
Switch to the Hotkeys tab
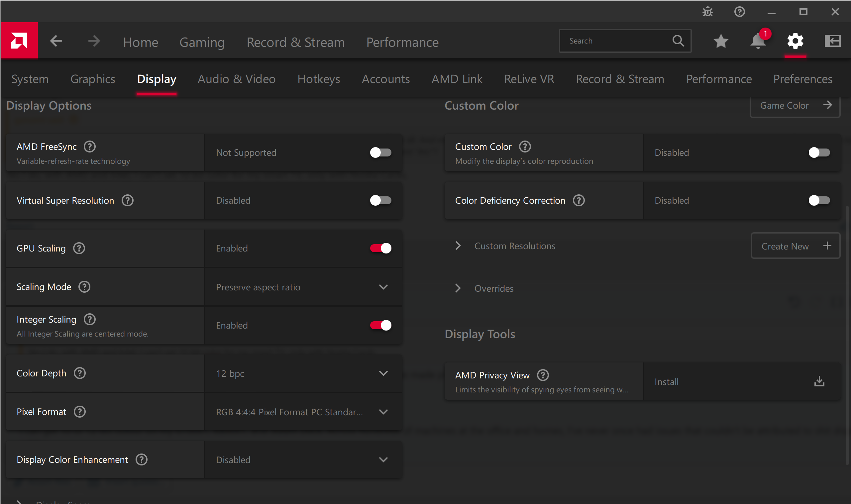click(319, 79)
